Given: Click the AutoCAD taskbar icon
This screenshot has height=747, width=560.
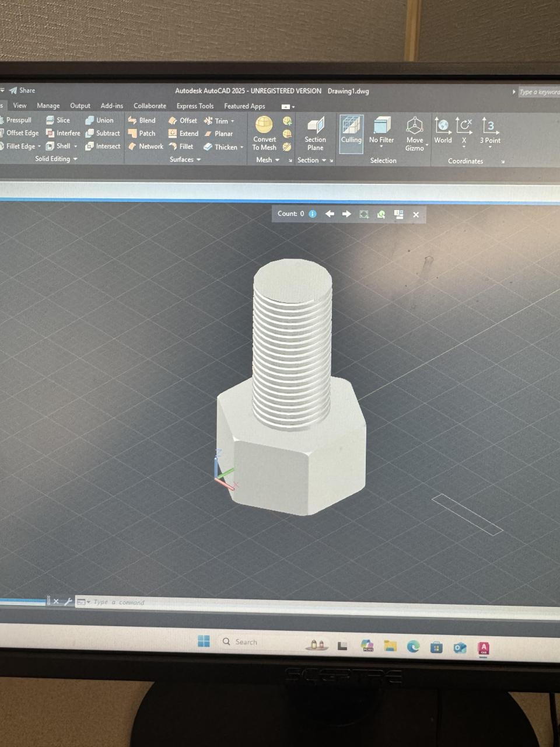Looking at the screenshot, I should [484, 648].
